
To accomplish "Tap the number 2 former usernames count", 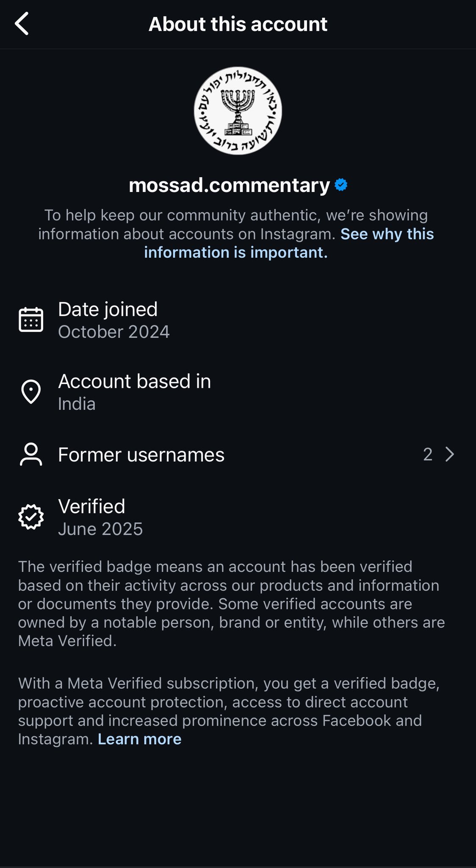I will tap(428, 454).
